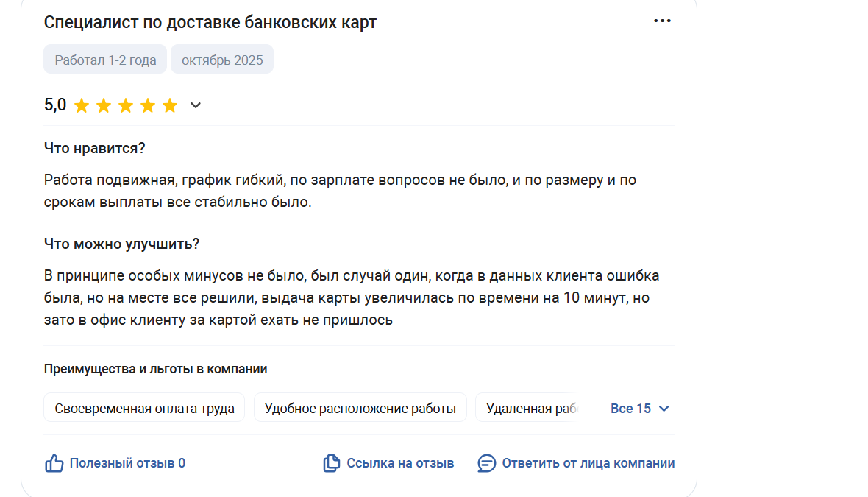Open the three-dot review options menu
The height and width of the screenshot is (497, 868).
pos(662,21)
